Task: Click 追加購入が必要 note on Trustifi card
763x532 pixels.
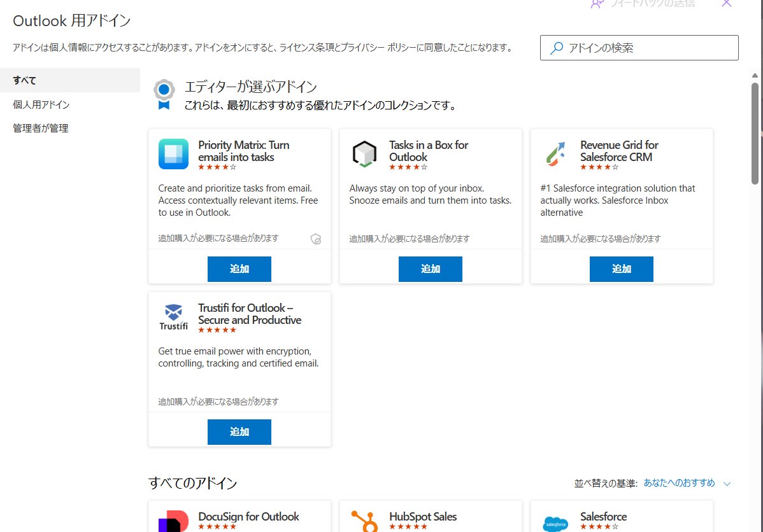Action: (x=218, y=402)
